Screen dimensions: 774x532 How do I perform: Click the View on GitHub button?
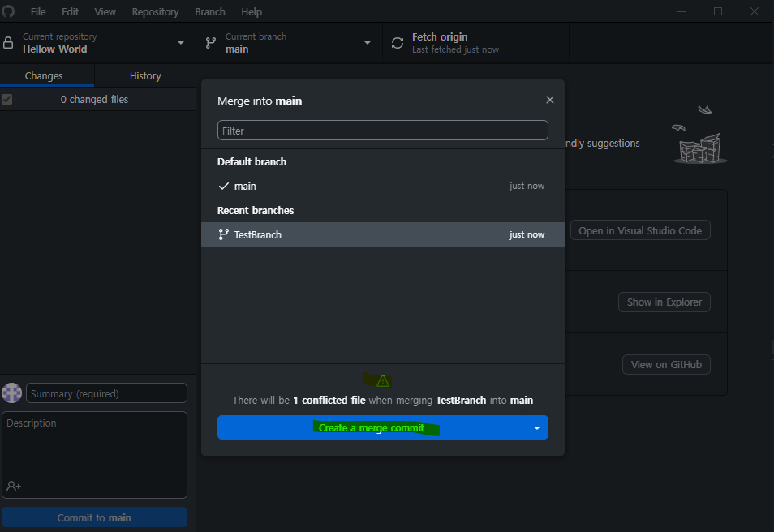[x=666, y=365]
